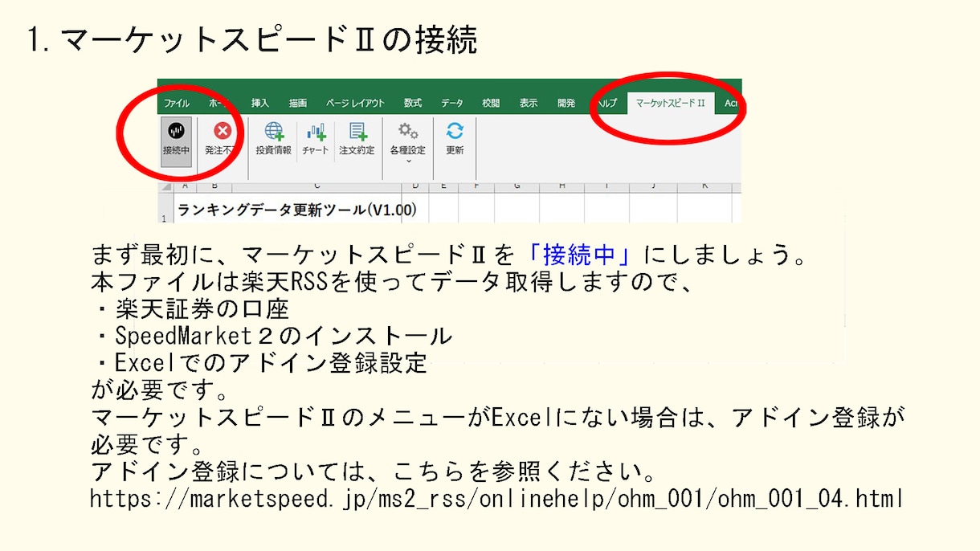Select the ランキングデータ更新ツール(V1.00) cell
The image size is (980, 551).
click(x=297, y=210)
